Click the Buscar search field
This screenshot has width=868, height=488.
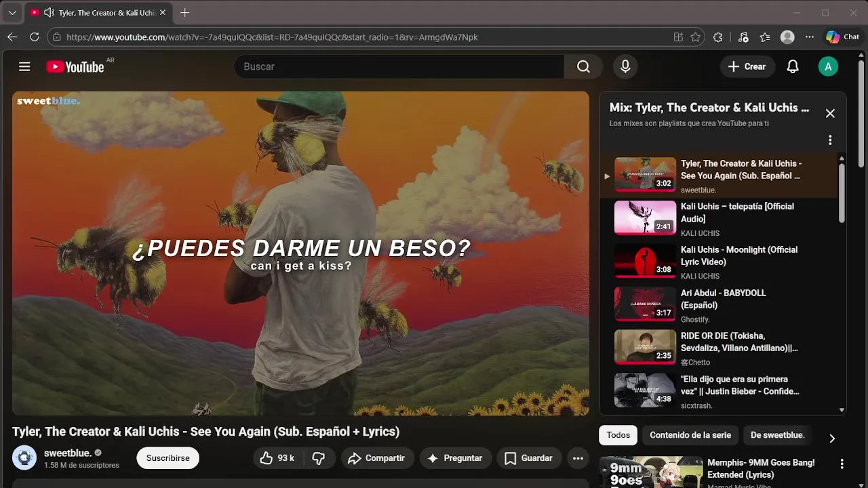(x=400, y=66)
